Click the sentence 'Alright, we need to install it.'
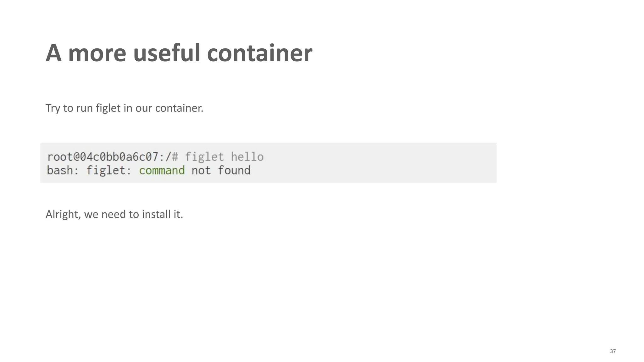The width and height of the screenshot is (644, 362). coord(114,214)
